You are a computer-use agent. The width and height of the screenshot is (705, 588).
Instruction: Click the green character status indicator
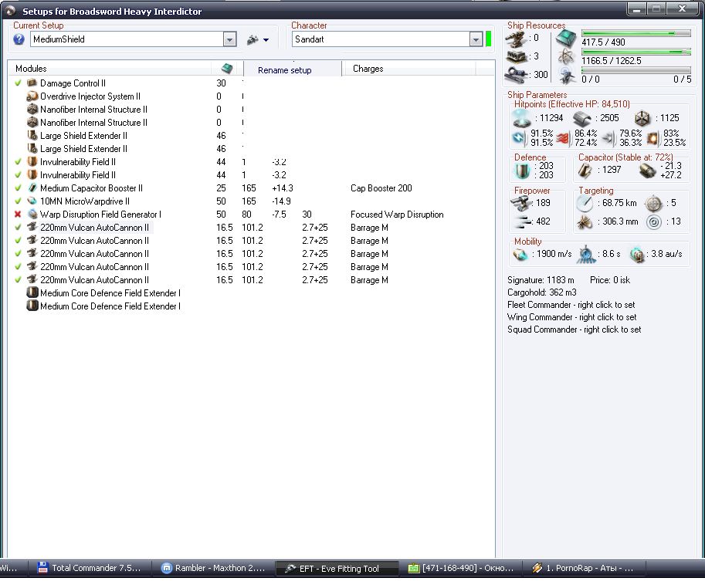pyautogui.click(x=488, y=39)
